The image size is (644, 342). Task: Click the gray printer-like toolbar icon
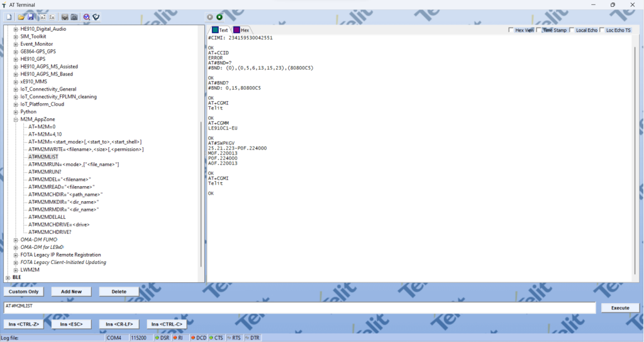65,17
